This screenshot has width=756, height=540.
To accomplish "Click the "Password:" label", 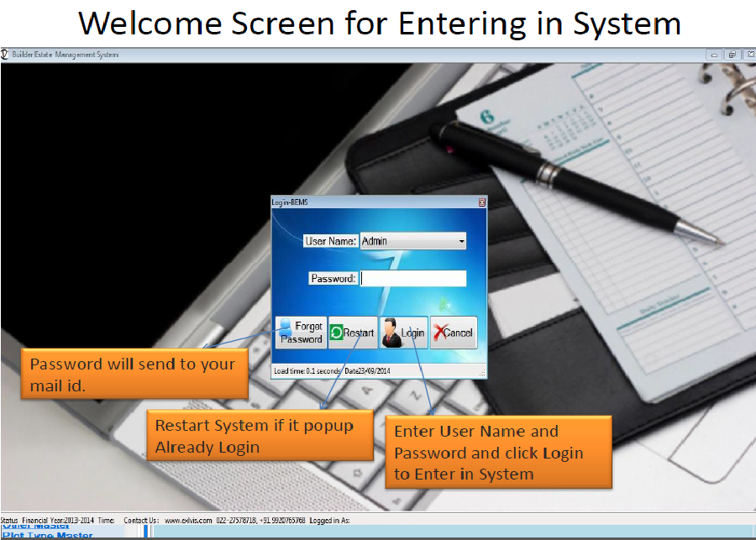I will [333, 278].
